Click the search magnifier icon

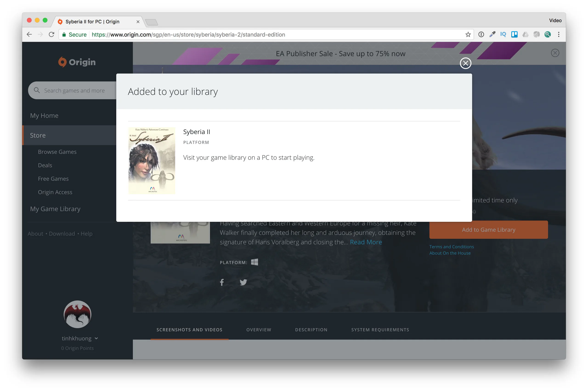point(37,90)
